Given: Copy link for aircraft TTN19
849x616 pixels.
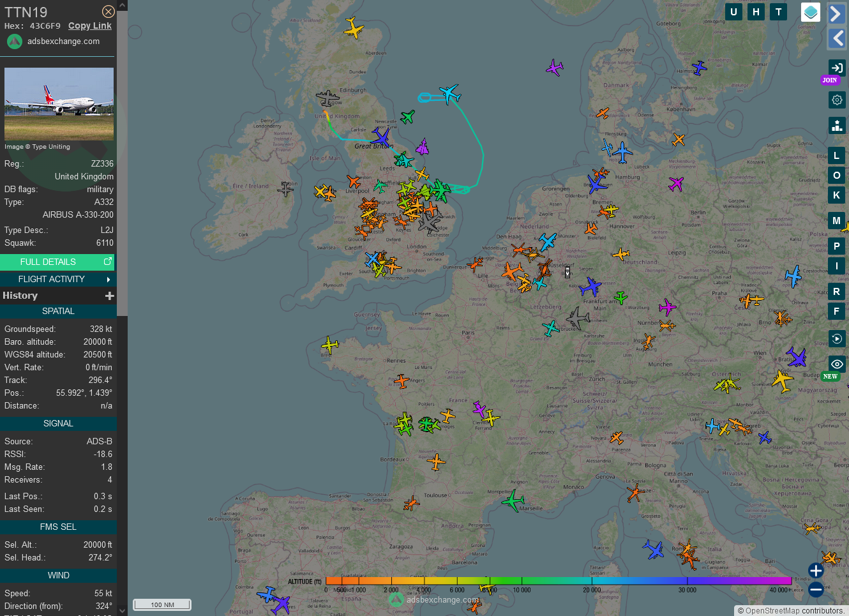Looking at the screenshot, I should click(90, 26).
